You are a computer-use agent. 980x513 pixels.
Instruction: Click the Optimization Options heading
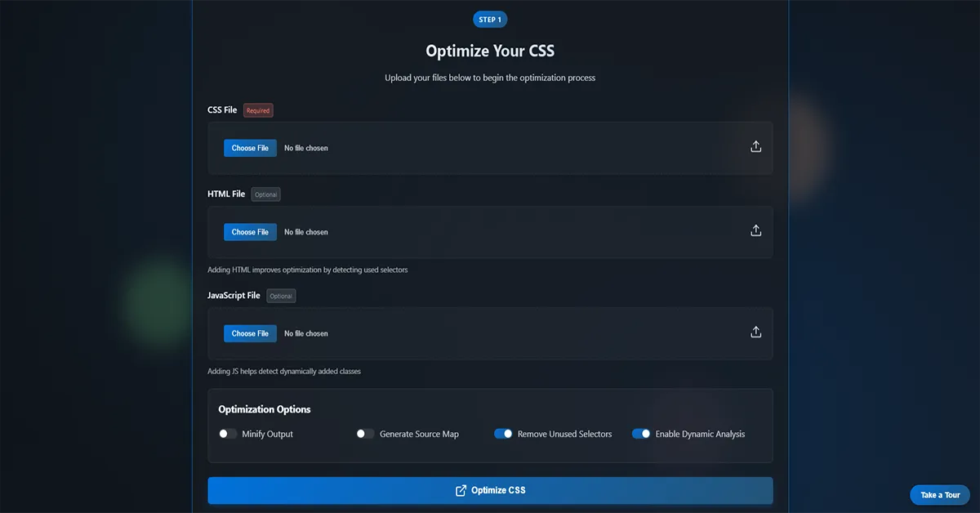(265, 409)
